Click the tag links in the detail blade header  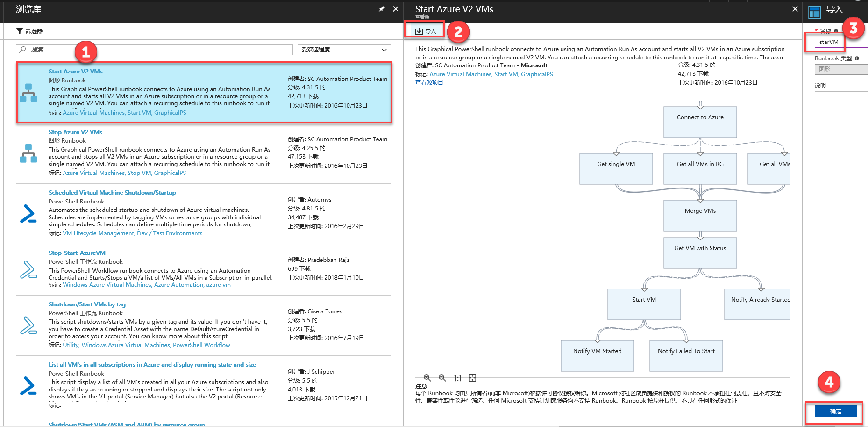tap(491, 74)
